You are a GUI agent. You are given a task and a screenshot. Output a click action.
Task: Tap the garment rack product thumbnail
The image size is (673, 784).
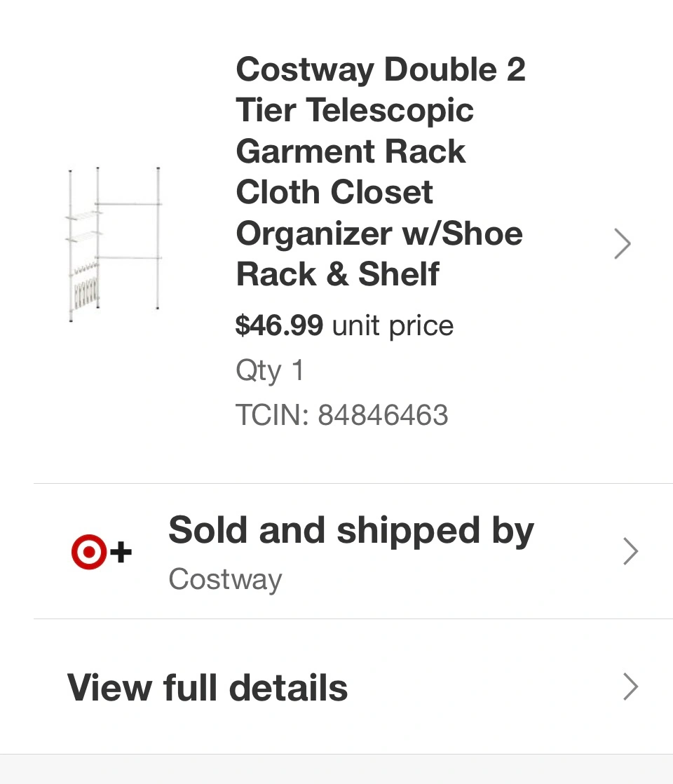(x=114, y=245)
